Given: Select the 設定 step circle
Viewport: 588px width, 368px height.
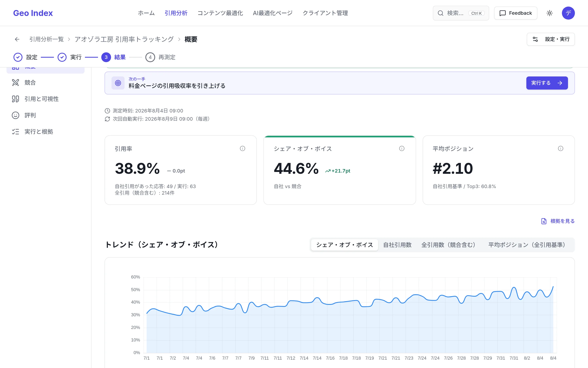Looking at the screenshot, I should (18, 57).
